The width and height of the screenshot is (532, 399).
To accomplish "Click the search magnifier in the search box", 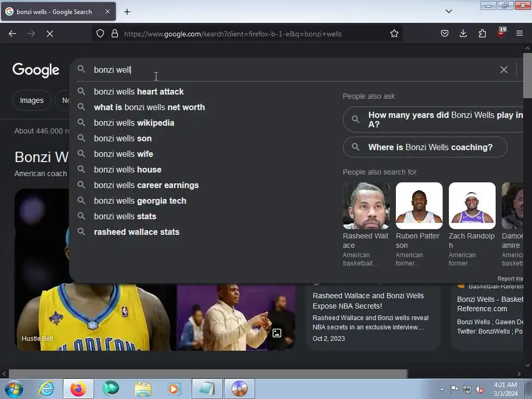I will coord(81,69).
